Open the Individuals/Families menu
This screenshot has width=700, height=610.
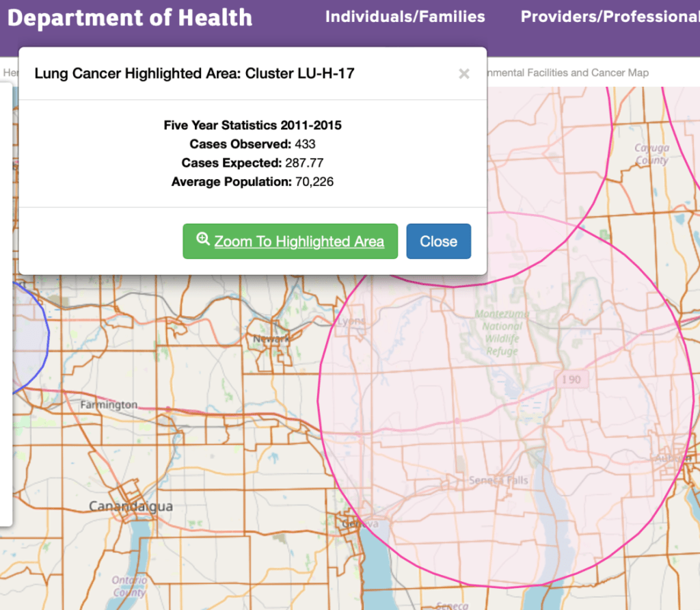(x=405, y=17)
